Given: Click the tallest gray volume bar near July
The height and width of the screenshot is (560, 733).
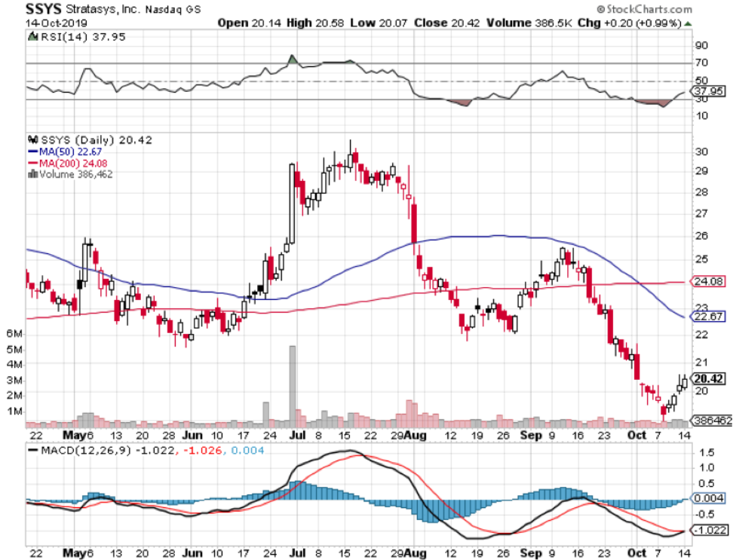Looking at the screenshot, I should [x=292, y=386].
